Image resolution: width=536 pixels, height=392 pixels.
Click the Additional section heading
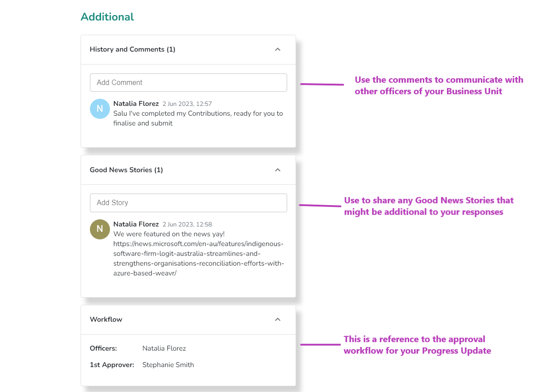coord(107,17)
